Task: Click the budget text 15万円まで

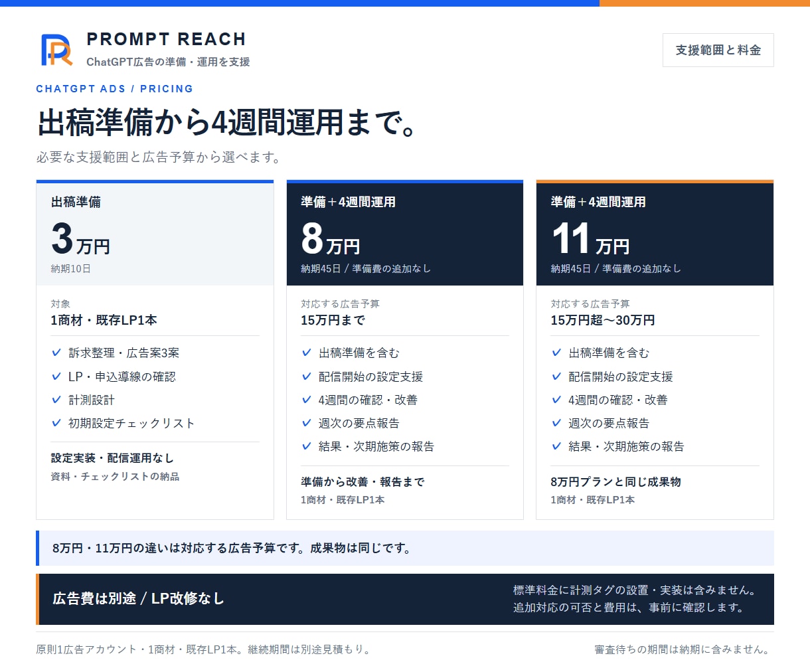Action: (x=333, y=320)
